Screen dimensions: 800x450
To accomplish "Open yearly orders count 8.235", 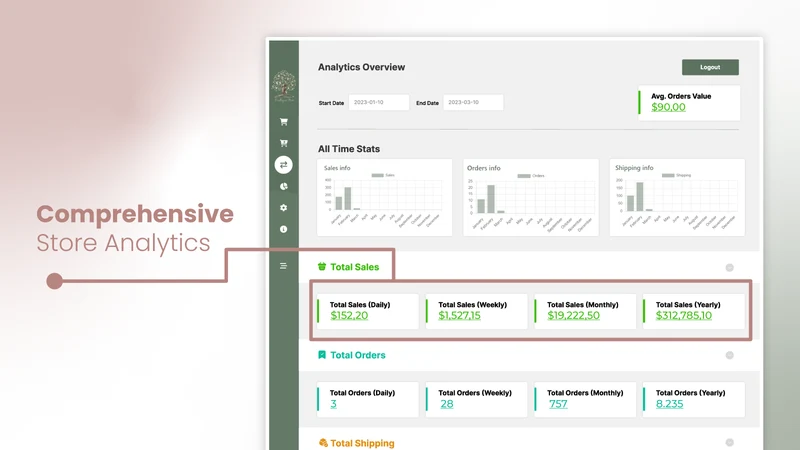I will [669, 404].
